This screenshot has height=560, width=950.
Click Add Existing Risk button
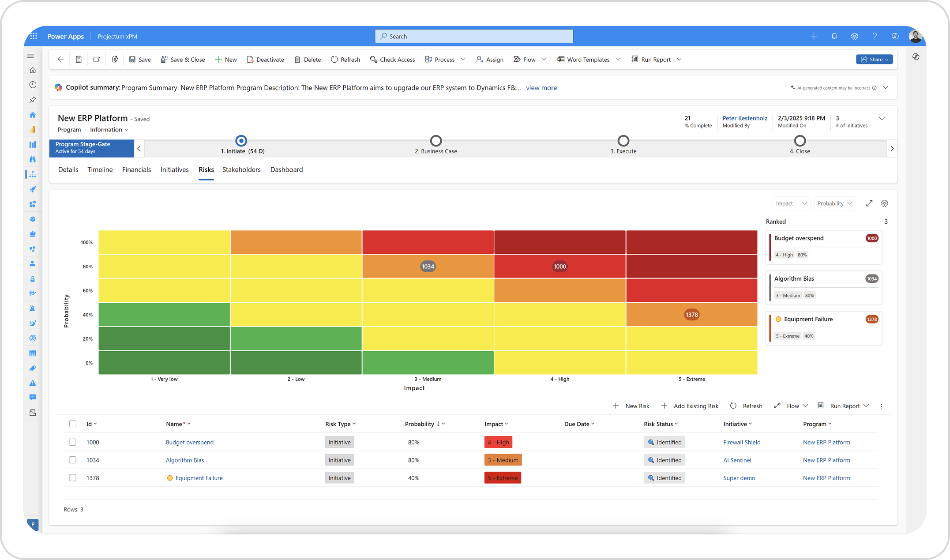click(x=690, y=406)
